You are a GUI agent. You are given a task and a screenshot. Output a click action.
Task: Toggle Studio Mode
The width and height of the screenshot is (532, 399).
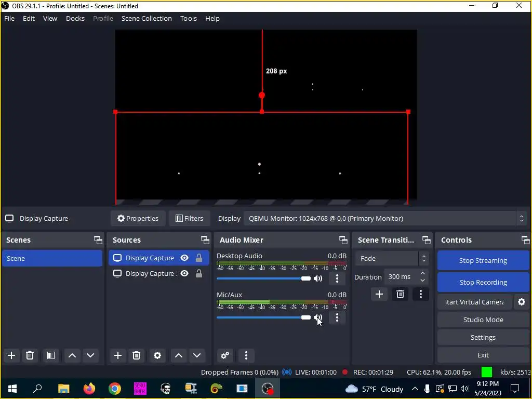pos(483,320)
